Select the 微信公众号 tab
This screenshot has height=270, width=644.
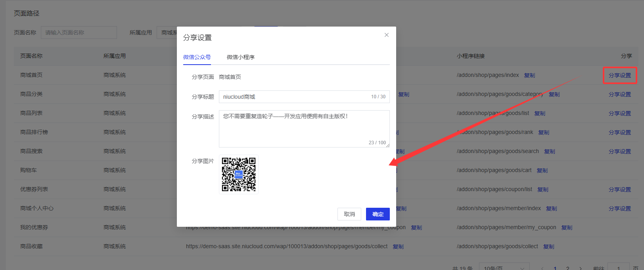[197, 57]
